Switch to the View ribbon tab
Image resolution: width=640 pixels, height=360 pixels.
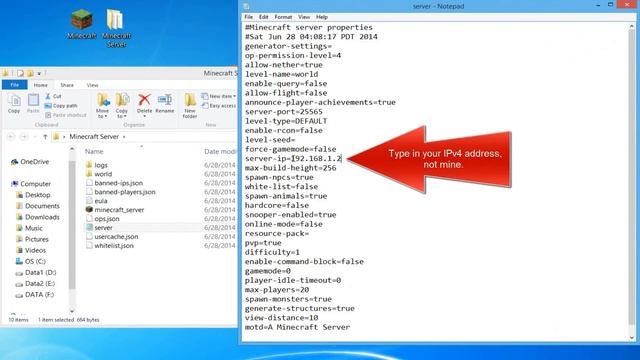coord(92,85)
